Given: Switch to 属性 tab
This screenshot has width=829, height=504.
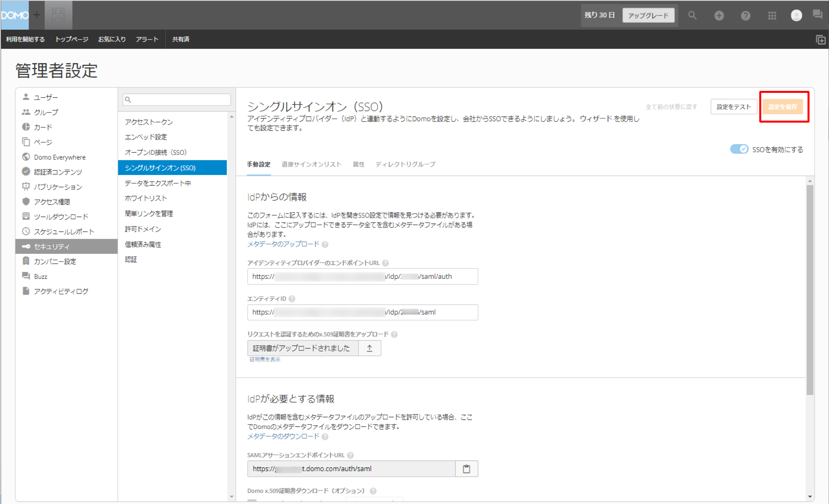Looking at the screenshot, I should pos(359,164).
